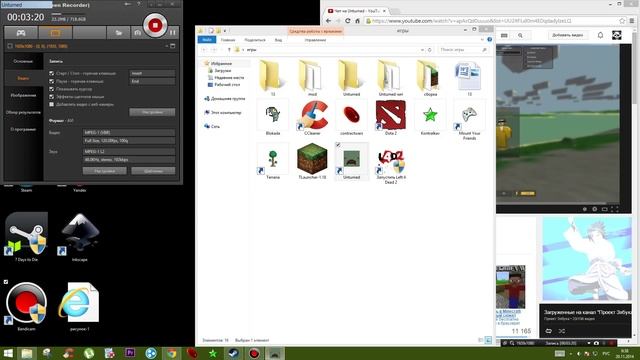Reload the YouTube page in Chrome

(347, 21)
